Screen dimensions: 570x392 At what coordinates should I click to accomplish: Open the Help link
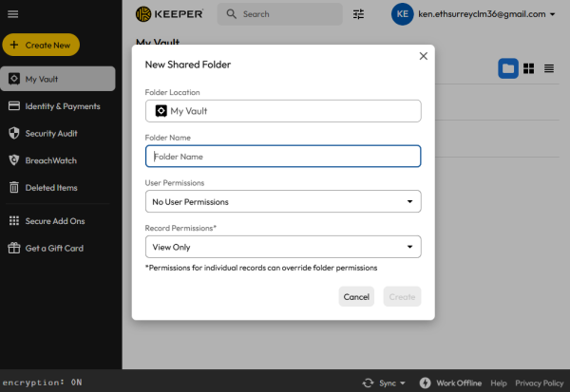499,383
